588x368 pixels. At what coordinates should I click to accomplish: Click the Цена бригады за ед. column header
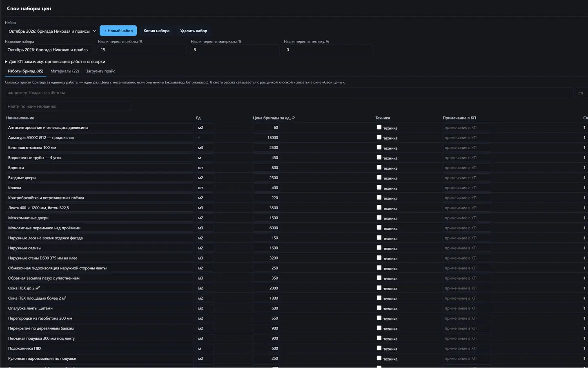pos(274,118)
